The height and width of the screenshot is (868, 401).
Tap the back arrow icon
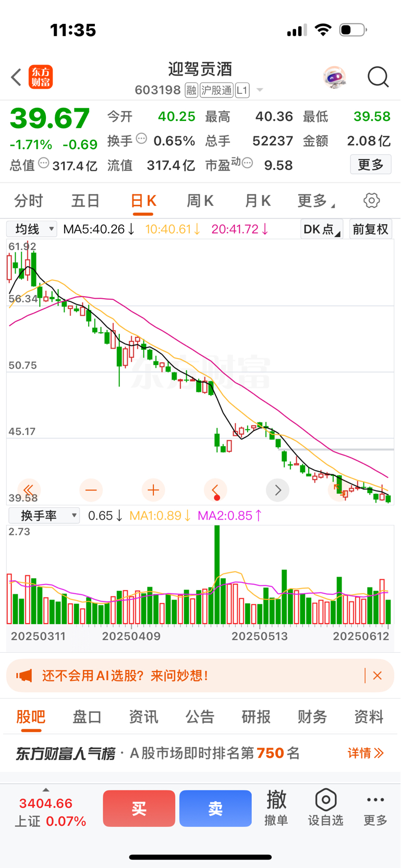click(16, 77)
